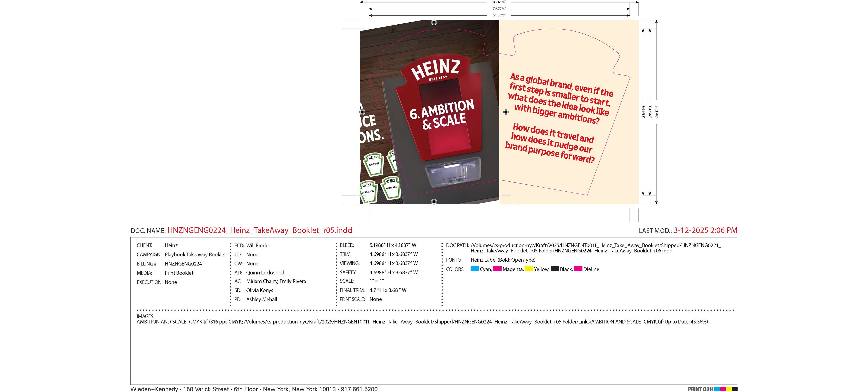Click the trim row dimensions value
This screenshot has width=868, height=392.
click(x=394, y=254)
